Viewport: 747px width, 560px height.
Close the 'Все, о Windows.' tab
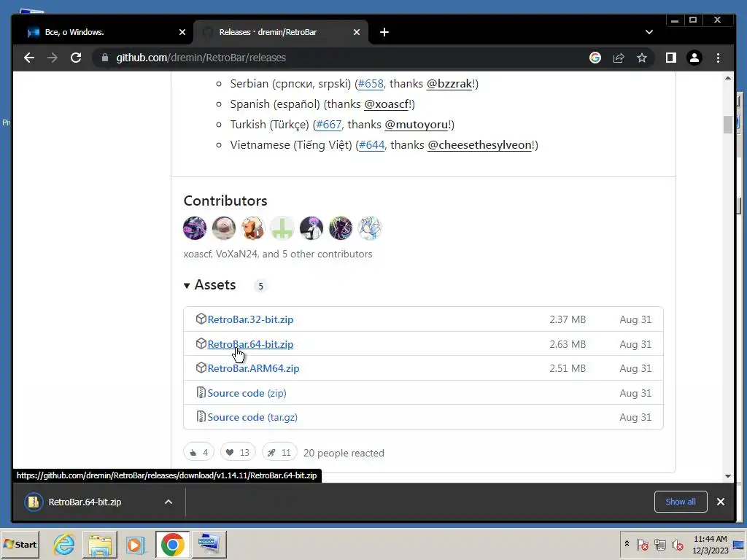pyautogui.click(x=182, y=32)
